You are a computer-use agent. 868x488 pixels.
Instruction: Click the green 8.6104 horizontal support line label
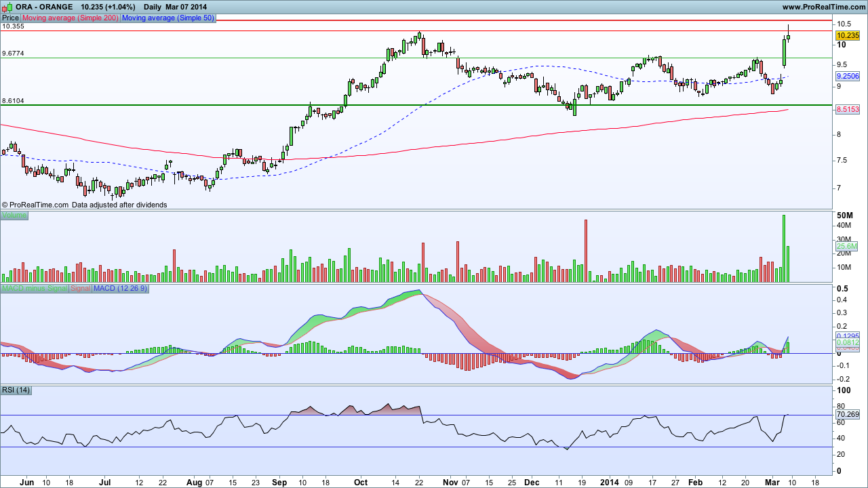(14, 100)
